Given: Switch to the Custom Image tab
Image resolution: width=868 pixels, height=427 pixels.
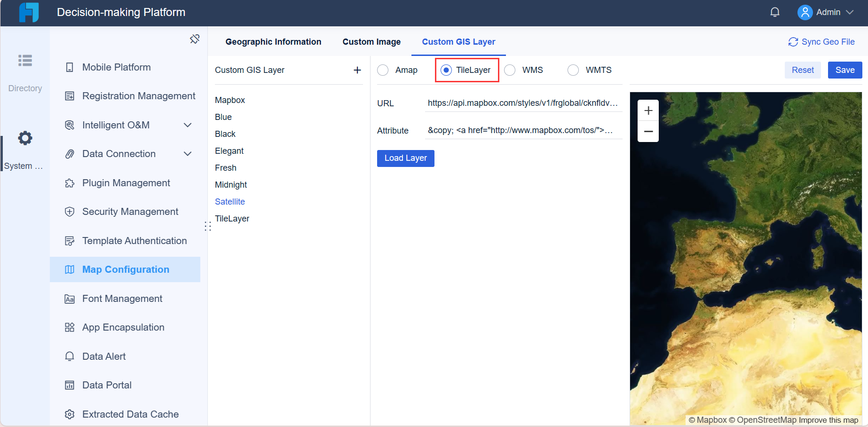Looking at the screenshot, I should 371,41.
